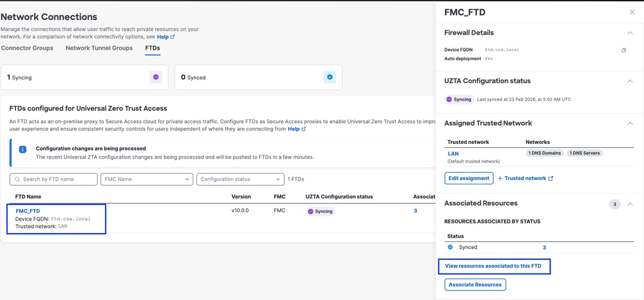Viewport: 644px width, 300px height.
Task: Click the Search by FTD name field
Action: point(54,179)
